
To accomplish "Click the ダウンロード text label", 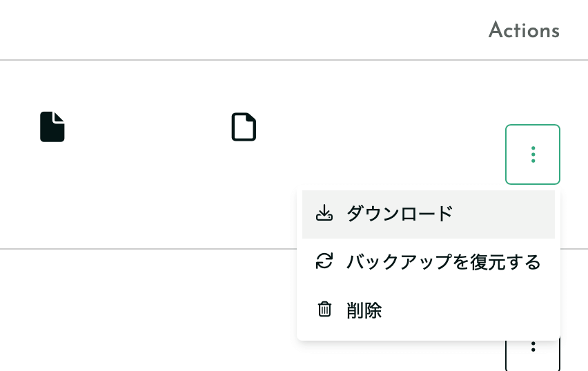I will point(400,214).
